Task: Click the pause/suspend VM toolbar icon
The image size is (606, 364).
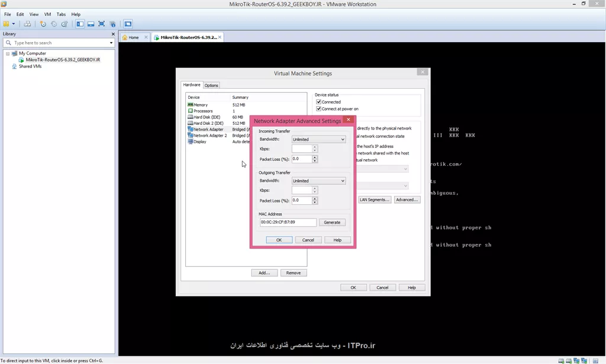Action: click(x=7, y=24)
